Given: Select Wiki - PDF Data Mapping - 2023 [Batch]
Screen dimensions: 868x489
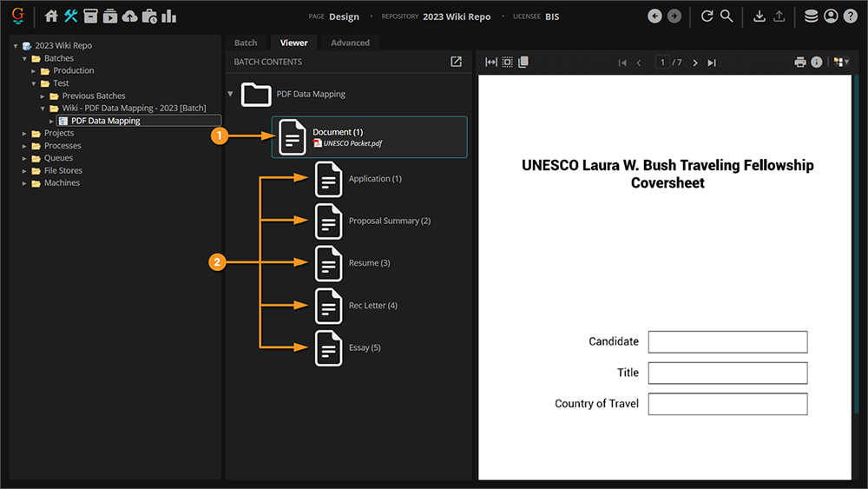Looking at the screenshot, I should tap(134, 108).
